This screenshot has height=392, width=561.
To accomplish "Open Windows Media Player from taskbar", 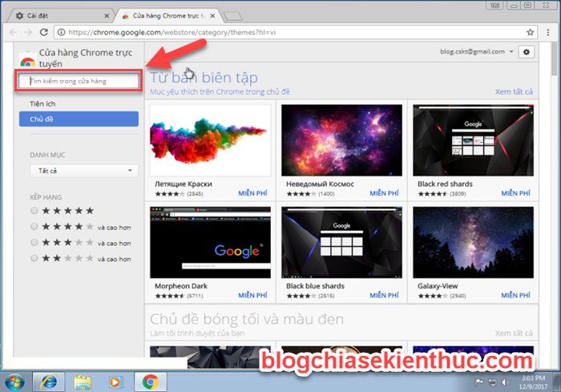I will (x=115, y=382).
